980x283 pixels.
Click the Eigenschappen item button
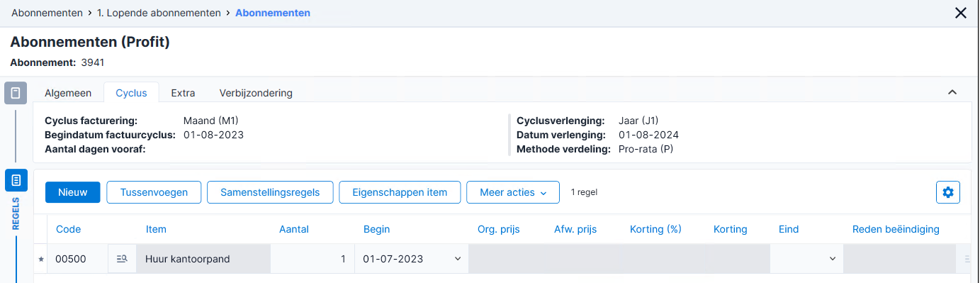click(400, 192)
